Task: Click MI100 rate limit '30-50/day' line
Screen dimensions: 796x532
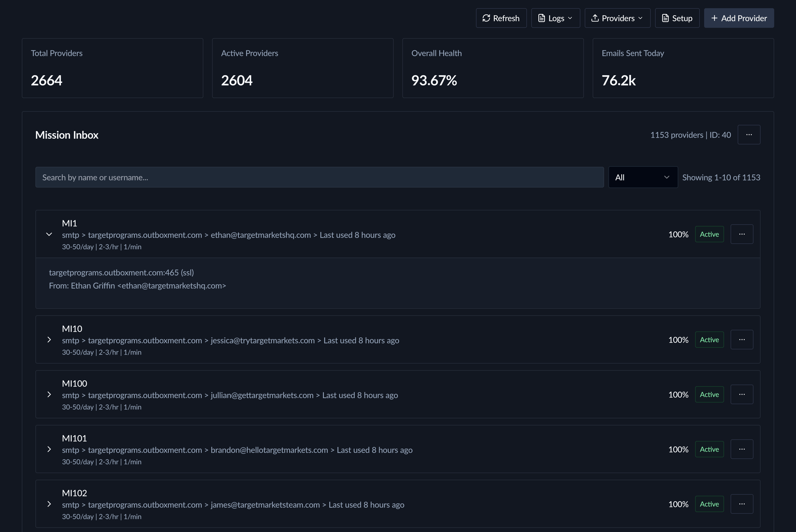Action: pos(102,407)
